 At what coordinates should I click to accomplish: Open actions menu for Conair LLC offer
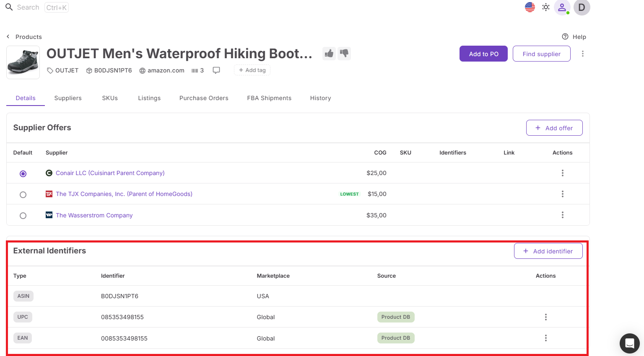(563, 173)
